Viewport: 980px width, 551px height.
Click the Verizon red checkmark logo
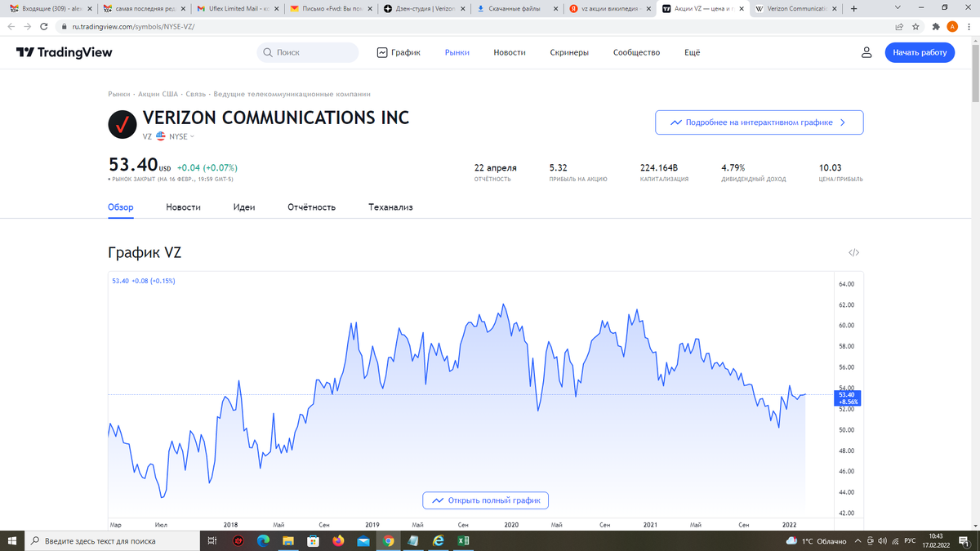[x=122, y=125]
